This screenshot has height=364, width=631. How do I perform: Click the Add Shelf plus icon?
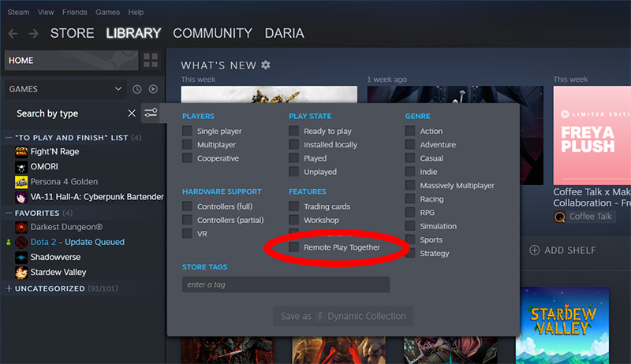pos(535,251)
